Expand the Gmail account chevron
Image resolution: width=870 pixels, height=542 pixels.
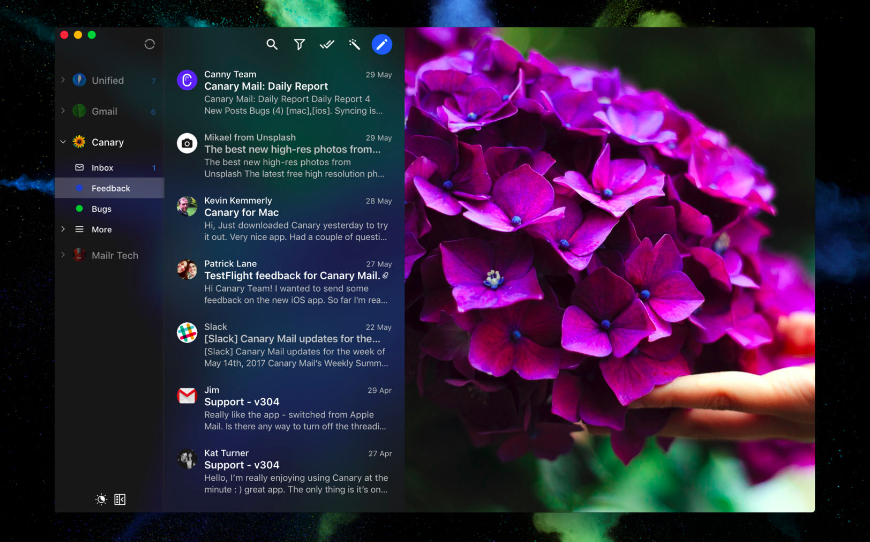63,111
